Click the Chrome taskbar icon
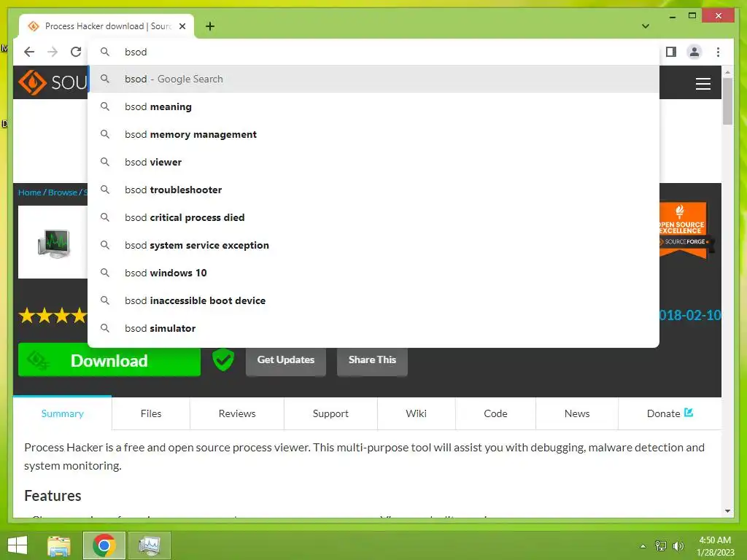747x560 pixels. (x=104, y=545)
